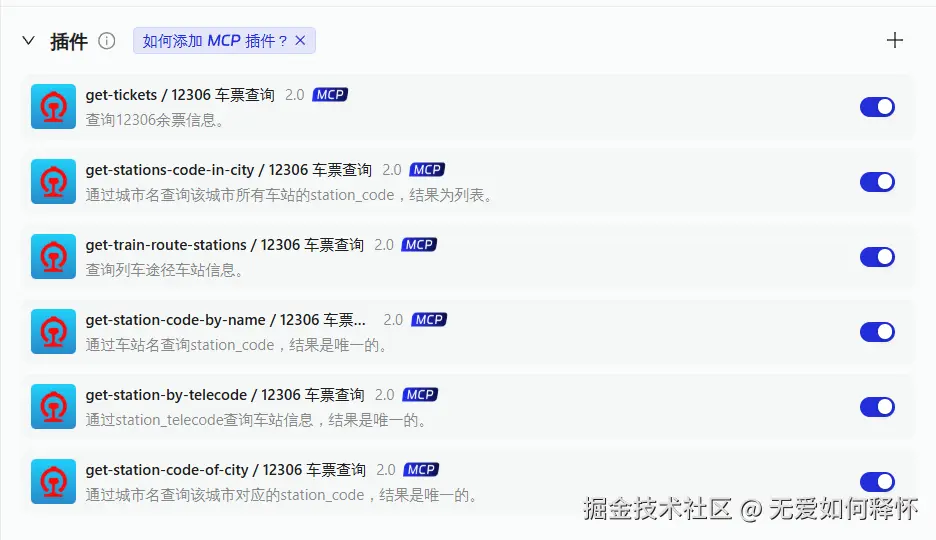Click MCP badge on get-station-code-of-city row
This screenshot has width=936, height=540.
[421, 470]
